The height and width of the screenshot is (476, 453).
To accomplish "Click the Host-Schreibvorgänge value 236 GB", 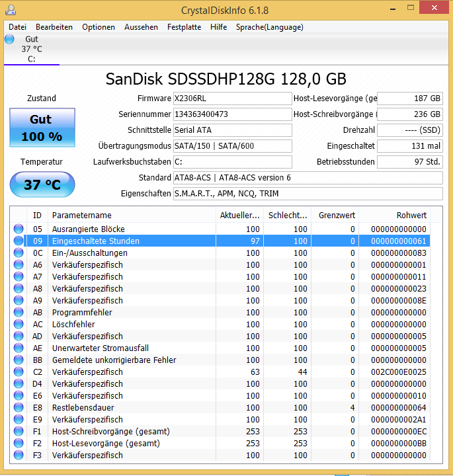I will (x=410, y=114).
